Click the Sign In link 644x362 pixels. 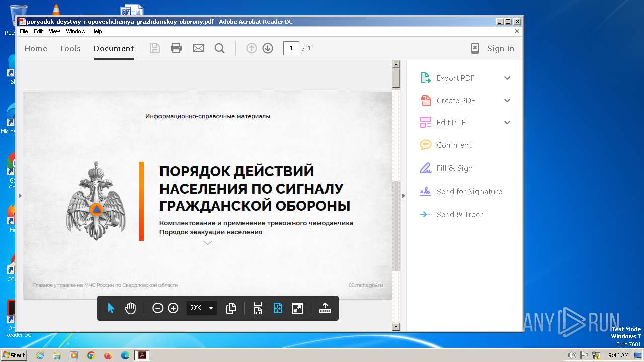click(x=501, y=48)
